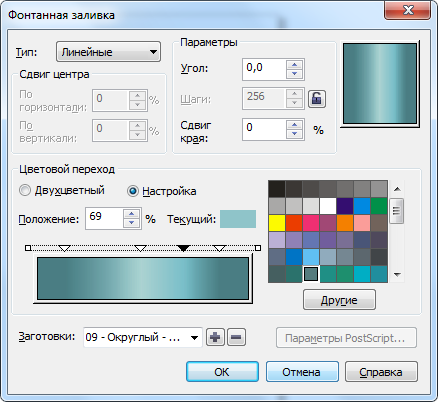Select the left end square of gradient bar

click(x=28, y=248)
